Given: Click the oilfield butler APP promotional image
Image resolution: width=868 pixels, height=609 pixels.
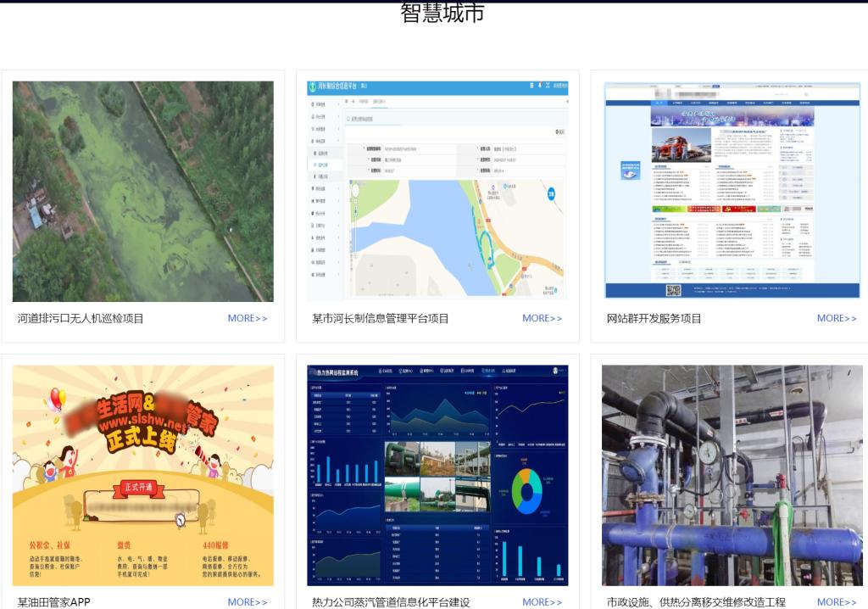Looking at the screenshot, I should (x=142, y=475).
